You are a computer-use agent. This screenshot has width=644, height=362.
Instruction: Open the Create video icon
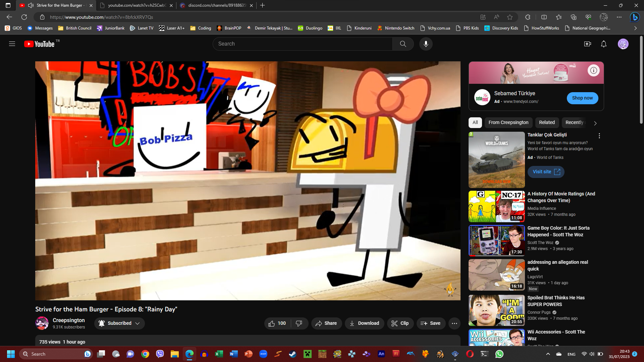(587, 44)
